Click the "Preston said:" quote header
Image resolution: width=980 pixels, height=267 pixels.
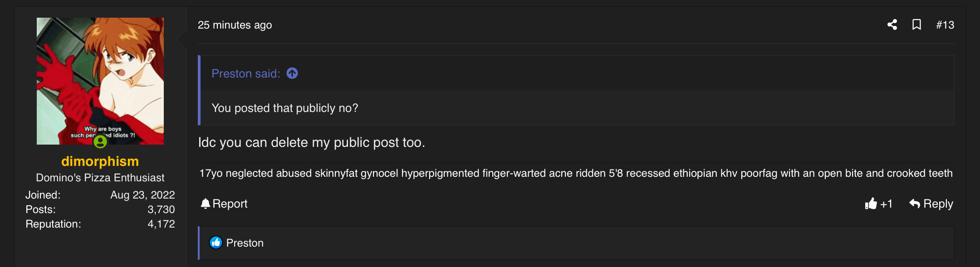click(x=245, y=73)
